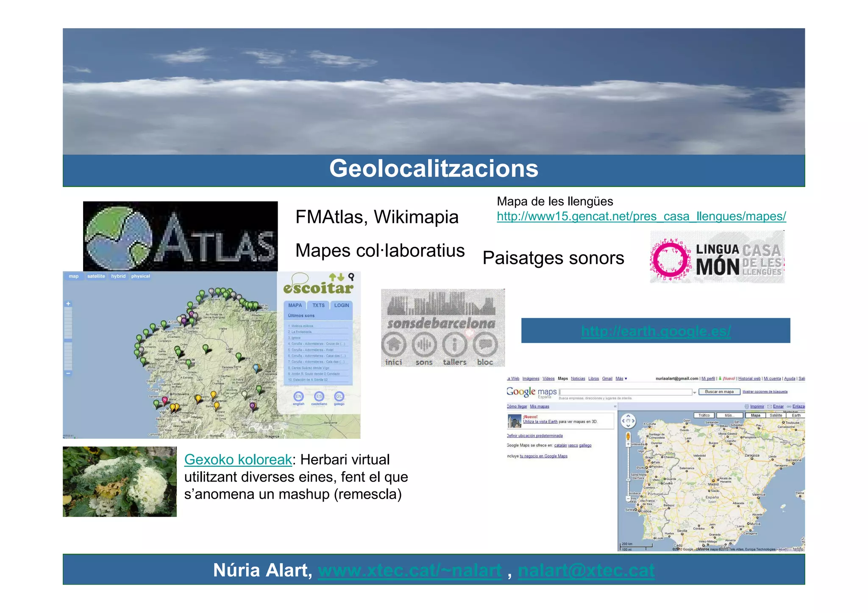The width and height of the screenshot is (868, 613).
Task: Click sonsdebarcelona tallers info icon
Action: point(455,345)
